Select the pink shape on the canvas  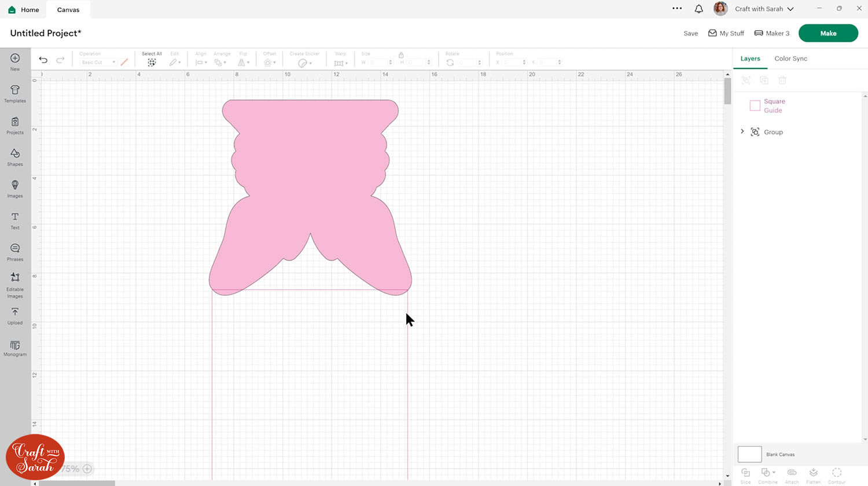pyautogui.click(x=310, y=174)
